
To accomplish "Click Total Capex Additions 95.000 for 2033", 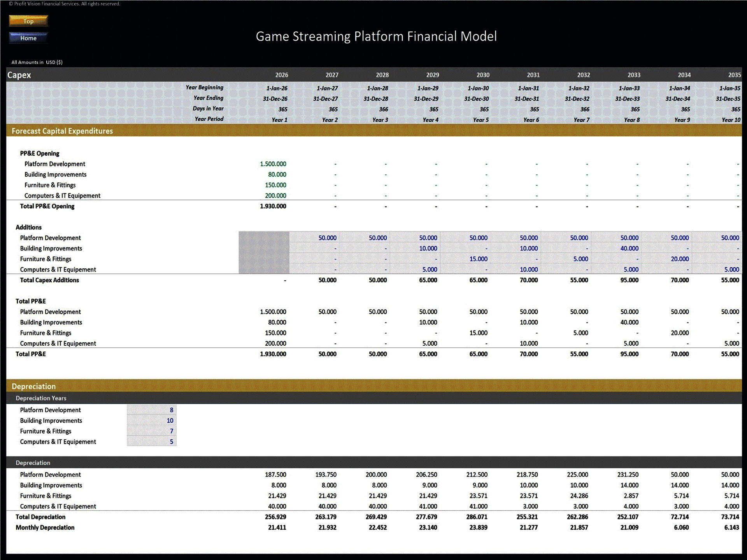I will click(x=629, y=280).
